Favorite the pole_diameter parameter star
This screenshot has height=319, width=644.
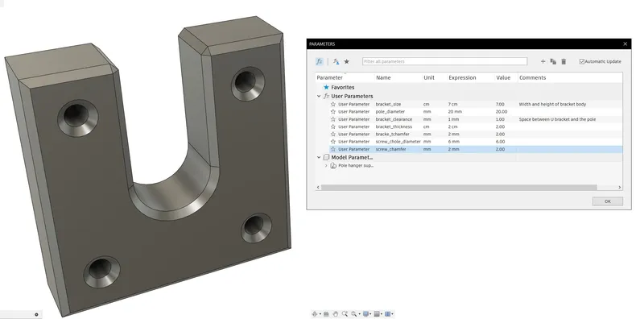pos(333,112)
